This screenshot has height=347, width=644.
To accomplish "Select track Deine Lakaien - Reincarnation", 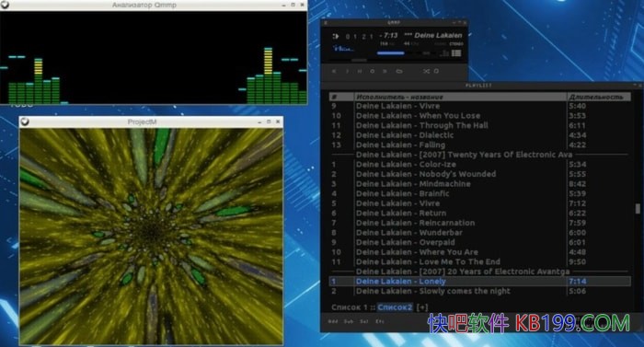I will (479, 223).
